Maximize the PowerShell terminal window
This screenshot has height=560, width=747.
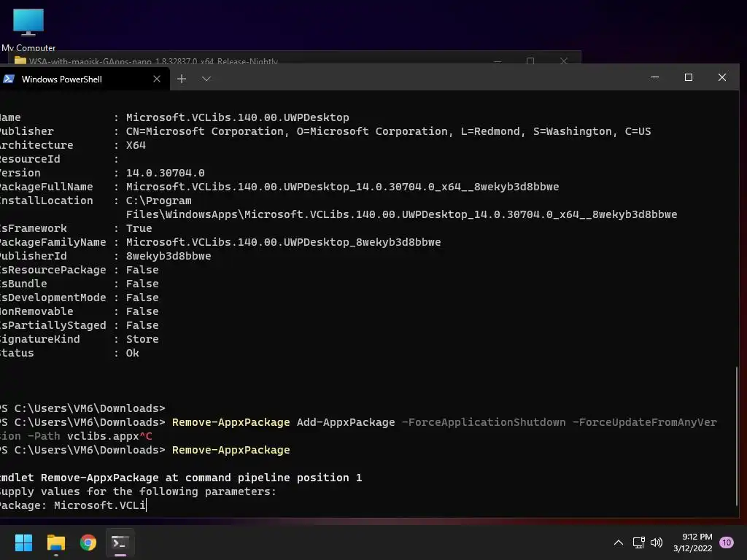[x=689, y=77]
